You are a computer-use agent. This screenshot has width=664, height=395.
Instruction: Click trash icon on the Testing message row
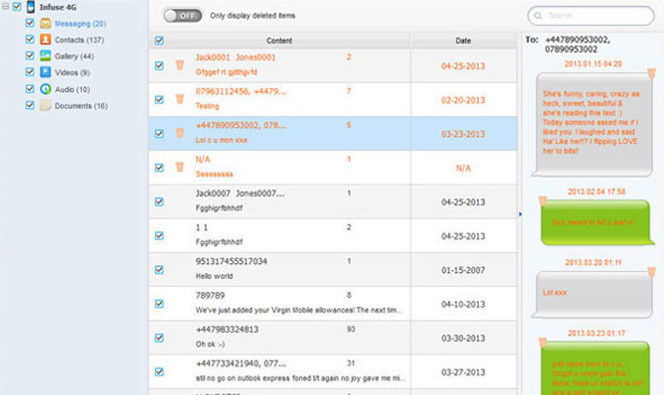(x=180, y=99)
